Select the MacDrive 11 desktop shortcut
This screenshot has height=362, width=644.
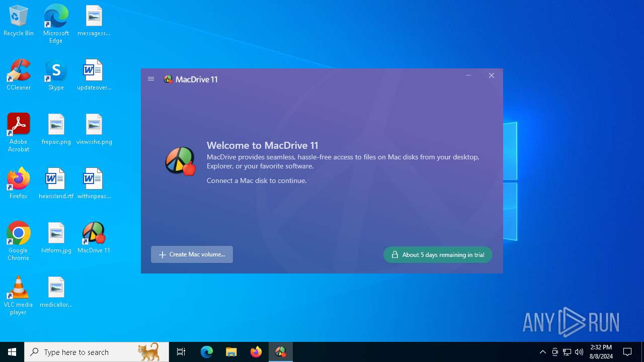click(94, 238)
